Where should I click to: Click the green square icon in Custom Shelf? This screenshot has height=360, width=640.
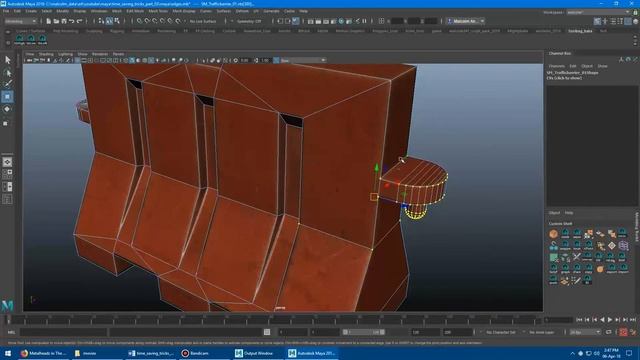point(553,257)
